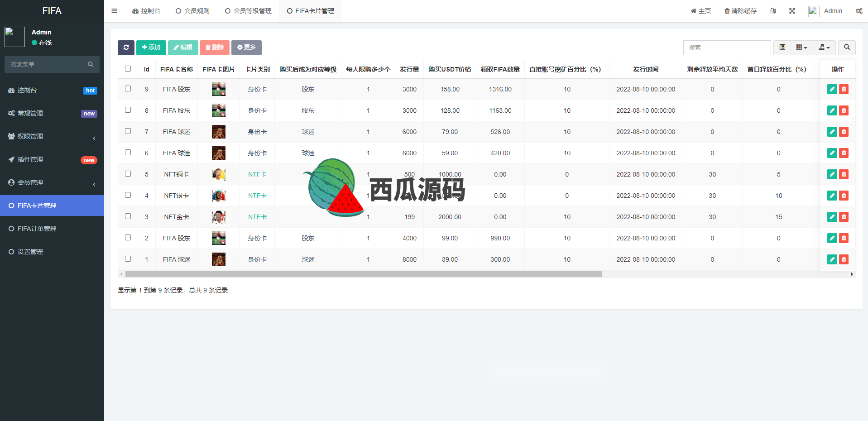Open language switch icon in header

(x=773, y=11)
